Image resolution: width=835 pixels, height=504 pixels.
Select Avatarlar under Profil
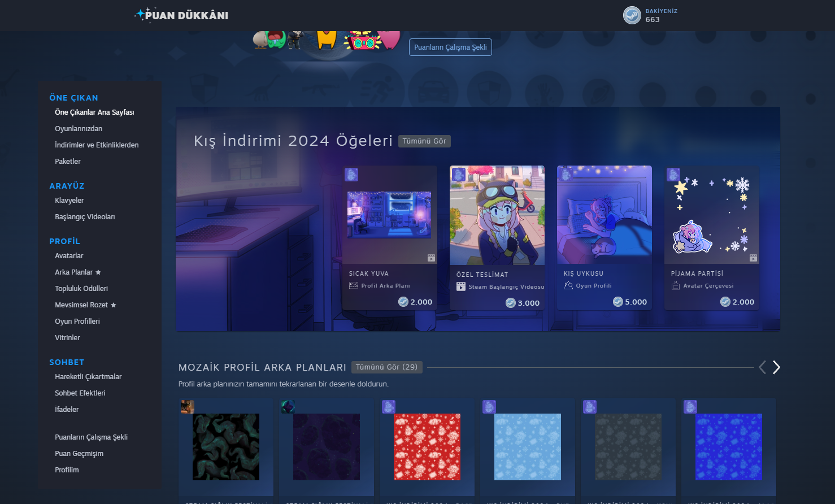tap(69, 256)
